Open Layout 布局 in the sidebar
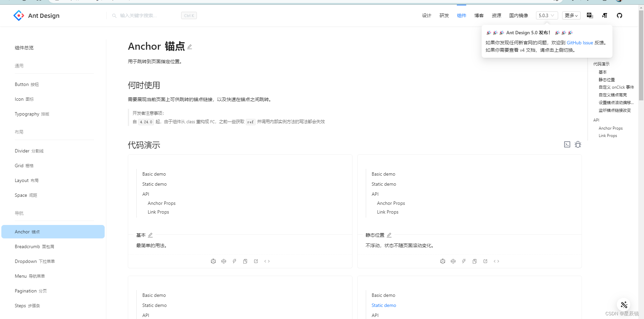This screenshot has height=319, width=644. click(53, 180)
